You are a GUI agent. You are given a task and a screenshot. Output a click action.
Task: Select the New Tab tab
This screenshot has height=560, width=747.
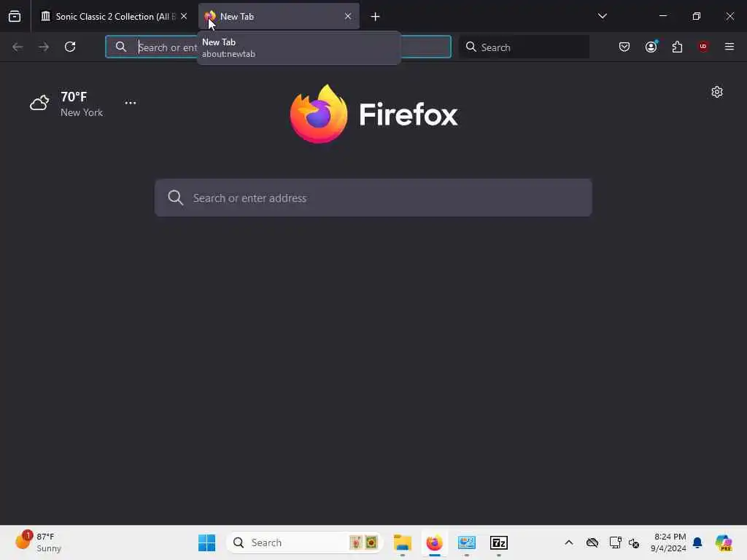(279, 16)
